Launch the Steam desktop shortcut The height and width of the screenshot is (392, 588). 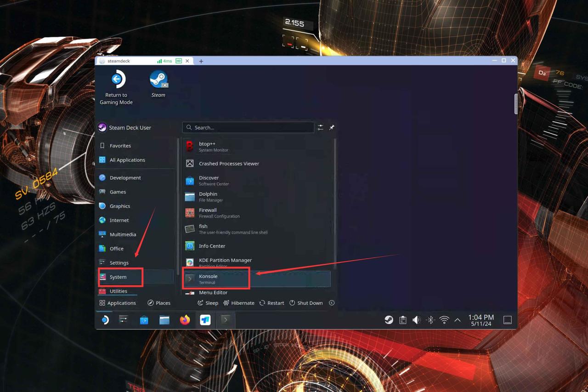158,84
